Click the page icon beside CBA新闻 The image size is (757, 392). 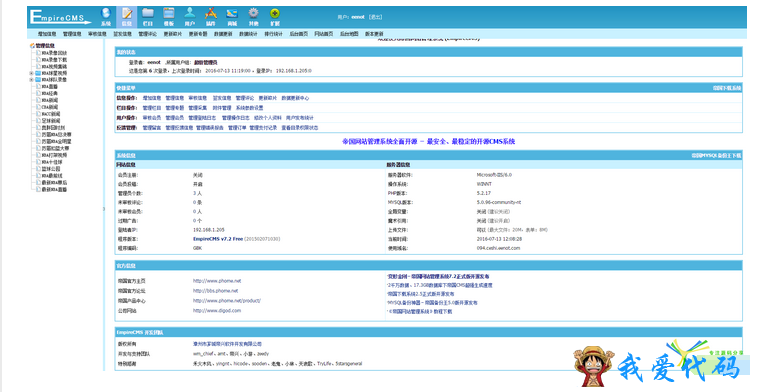[39, 107]
